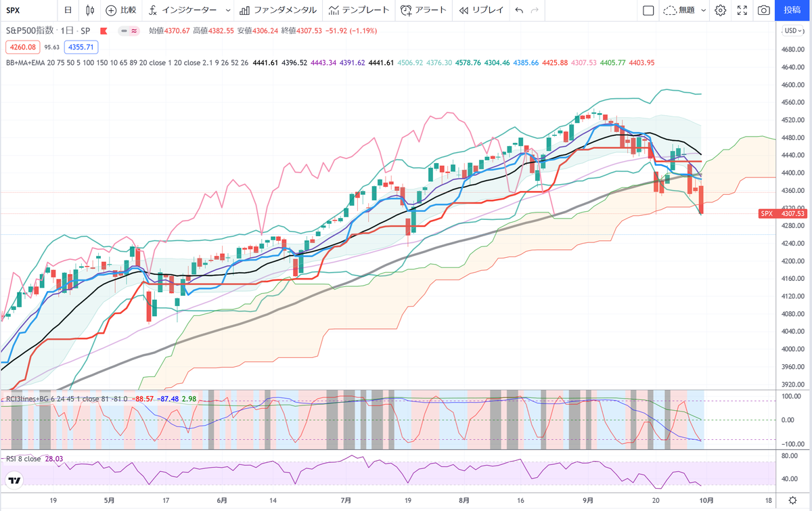
Task: Click the S&P500指数 legend title
Action: 28,31
